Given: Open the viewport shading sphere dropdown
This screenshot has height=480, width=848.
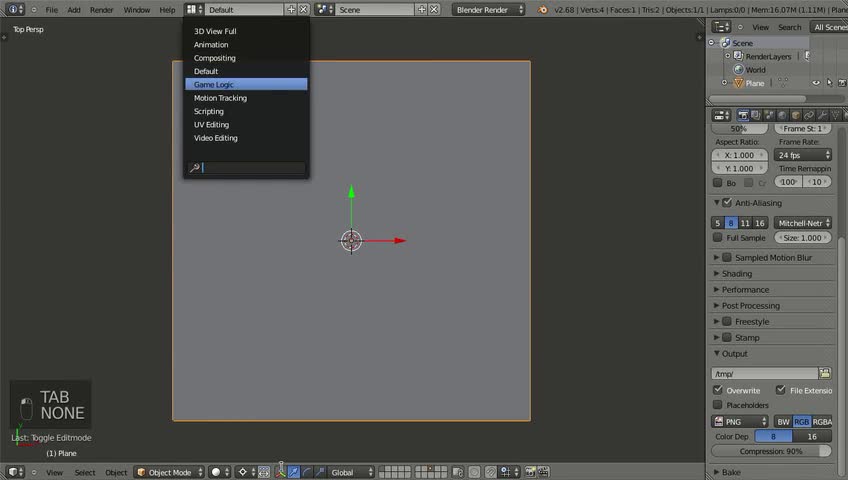Looking at the screenshot, I should [221, 472].
